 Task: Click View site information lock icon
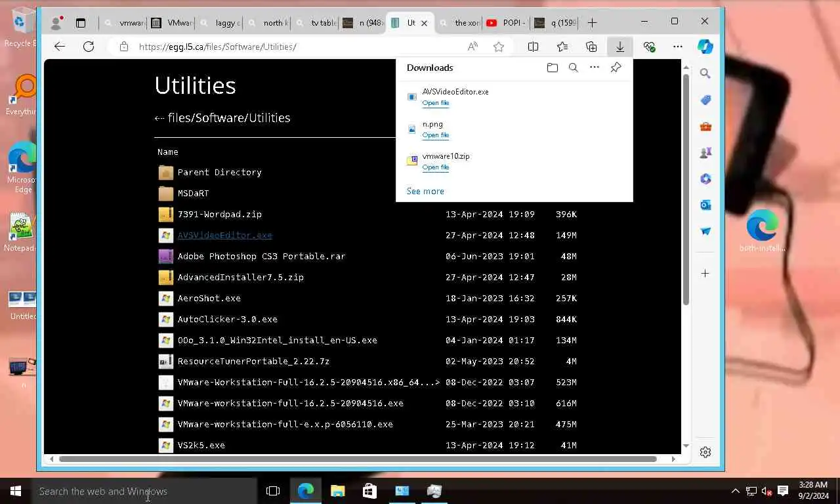124,47
